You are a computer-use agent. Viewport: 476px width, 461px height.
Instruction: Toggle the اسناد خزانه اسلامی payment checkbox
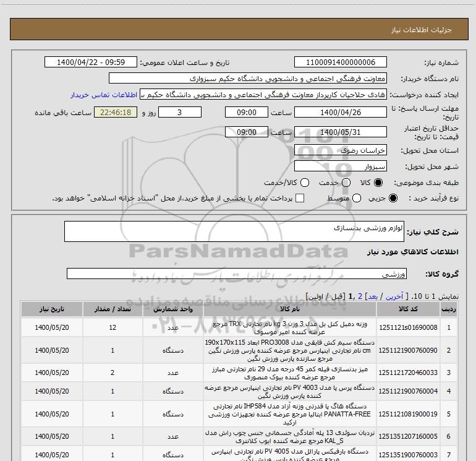tap(300, 198)
